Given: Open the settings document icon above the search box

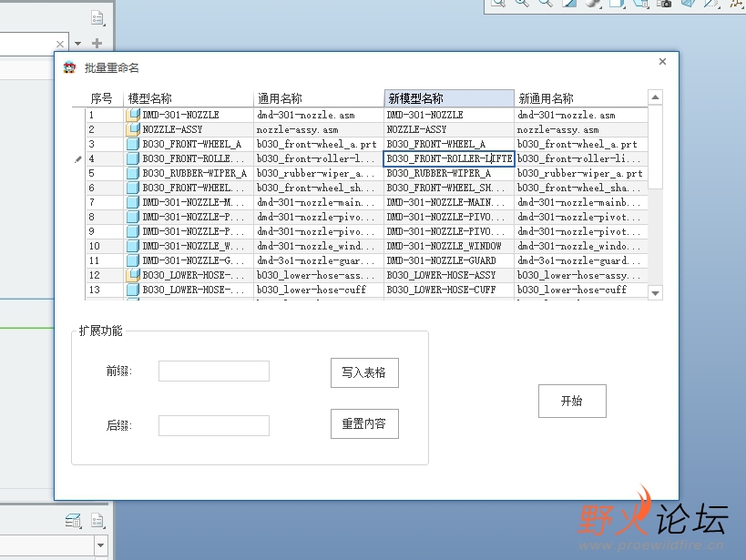Looking at the screenshot, I should pos(97,18).
